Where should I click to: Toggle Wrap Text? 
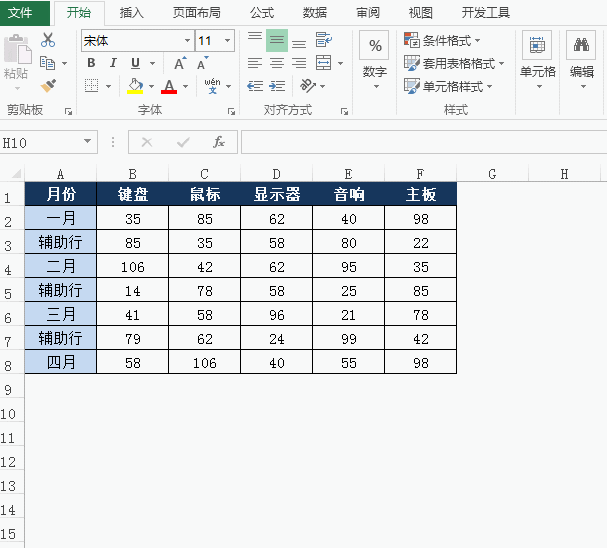click(324, 40)
